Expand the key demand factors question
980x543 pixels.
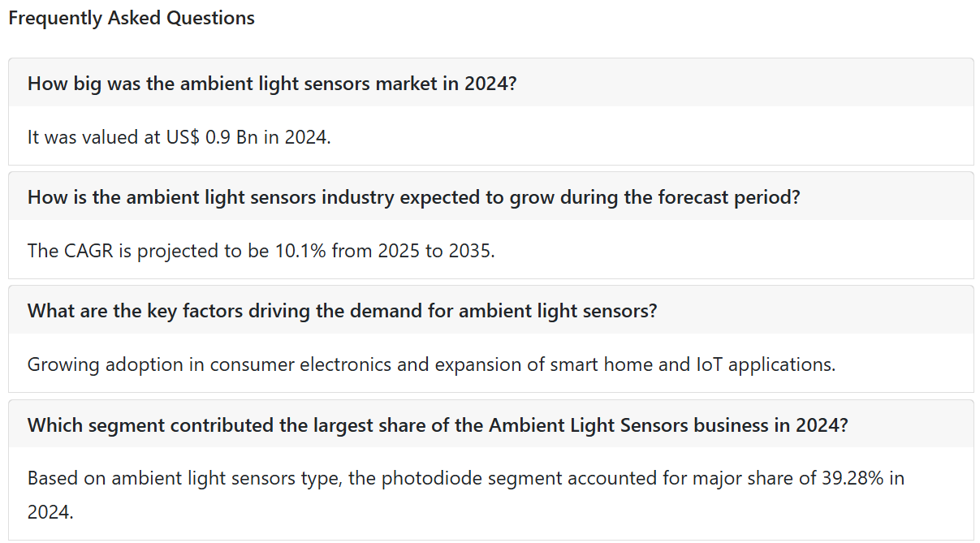click(490, 310)
